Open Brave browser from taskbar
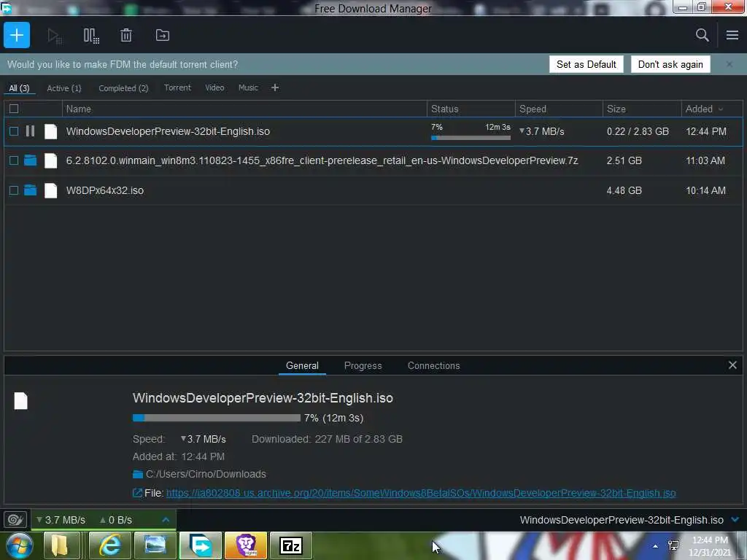The height and width of the screenshot is (560, 747). pos(246,545)
